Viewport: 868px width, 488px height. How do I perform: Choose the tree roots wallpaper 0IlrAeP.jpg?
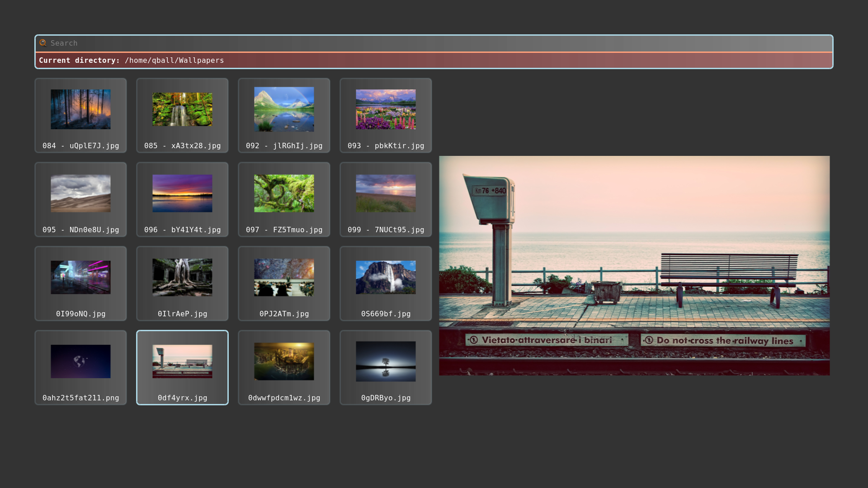(182, 284)
